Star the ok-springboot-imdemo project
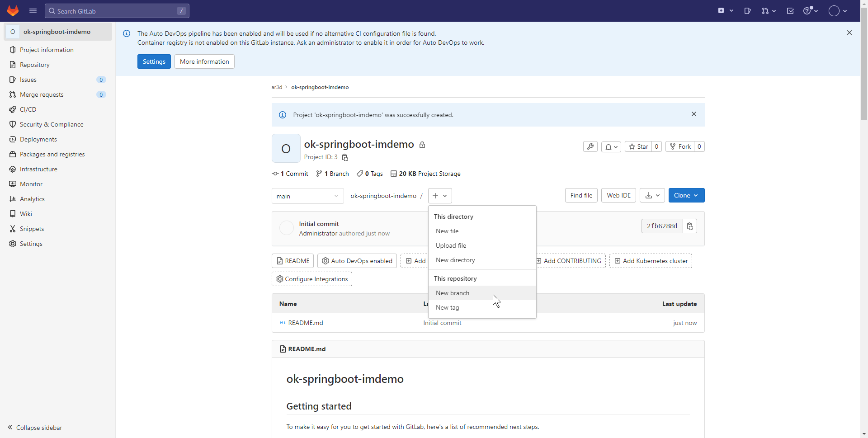 (638, 146)
